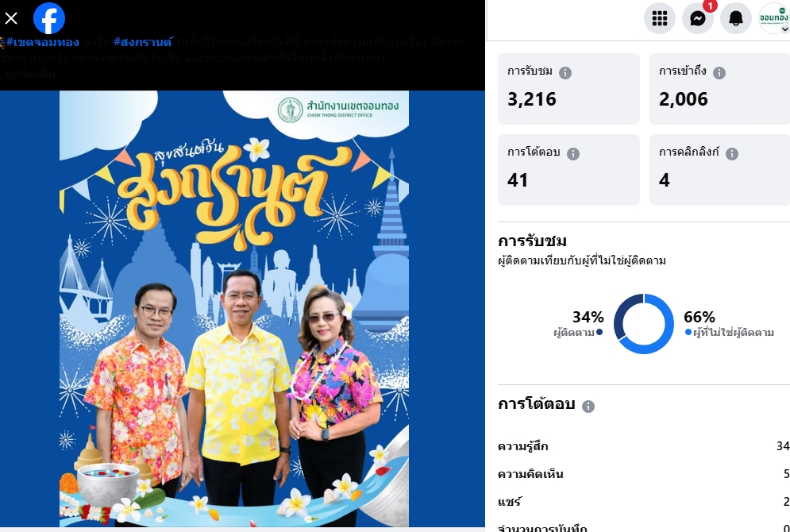The height and width of the screenshot is (532, 790).
Task: Click the info icon beside การคลิกลิงก์
Action: pyautogui.click(x=731, y=154)
